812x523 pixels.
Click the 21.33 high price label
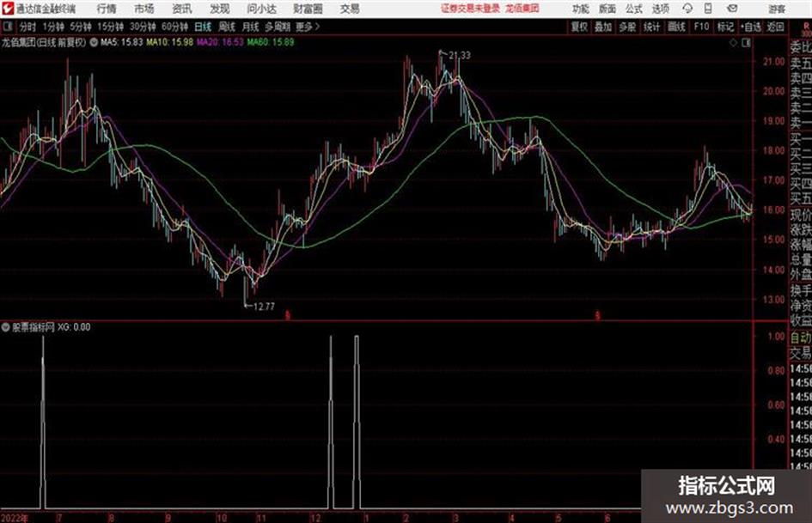pyautogui.click(x=460, y=56)
